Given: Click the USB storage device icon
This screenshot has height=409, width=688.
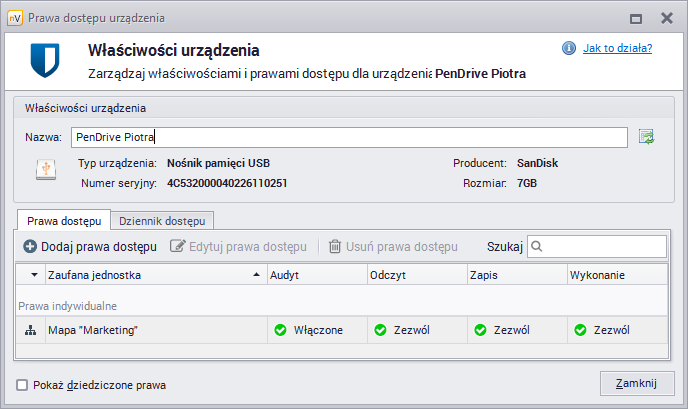Looking at the screenshot, I should 46,169.
